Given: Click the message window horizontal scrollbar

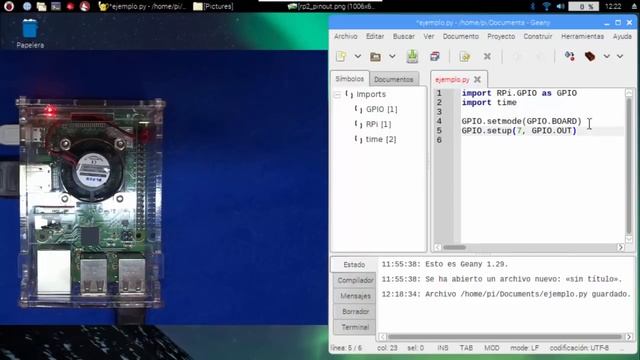Looking at the screenshot, I should [x=505, y=337].
